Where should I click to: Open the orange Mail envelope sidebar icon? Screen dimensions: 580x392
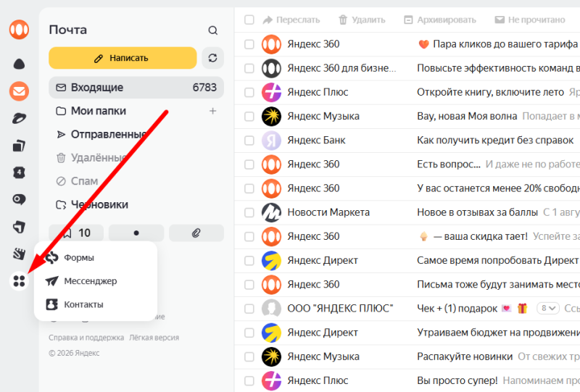(x=20, y=91)
